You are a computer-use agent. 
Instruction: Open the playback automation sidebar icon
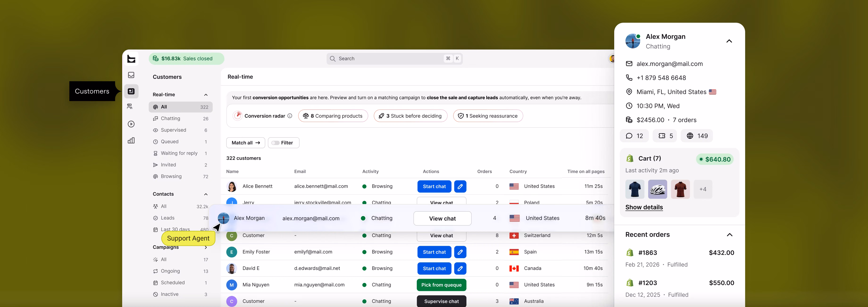tap(131, 124)
